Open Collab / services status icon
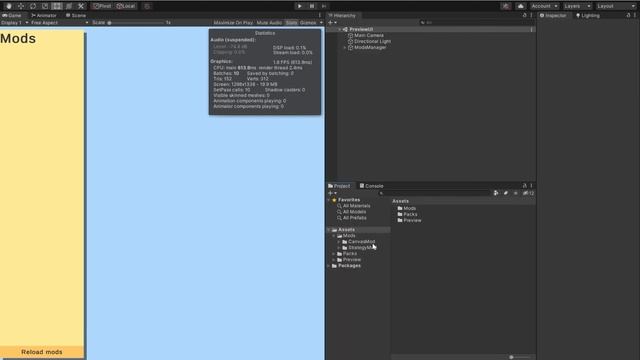Image resolution: width=640 pixels, height=360 pixels. 506,6
